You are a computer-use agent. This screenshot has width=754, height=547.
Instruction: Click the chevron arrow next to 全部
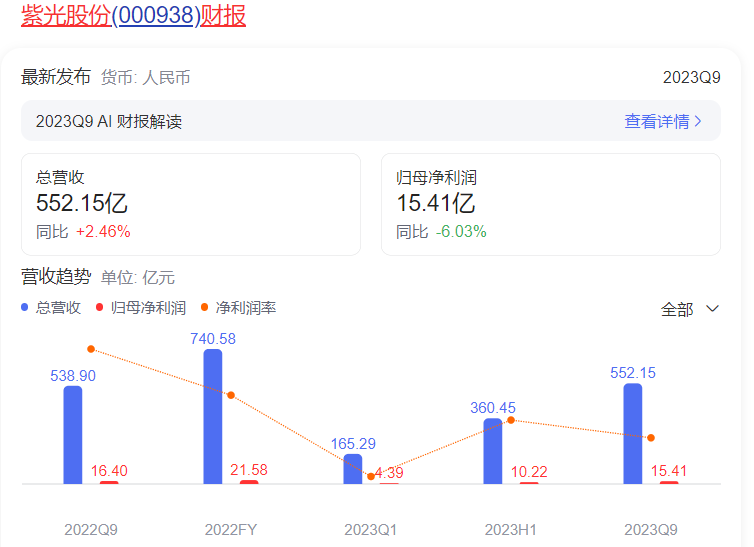click(712, 309)
